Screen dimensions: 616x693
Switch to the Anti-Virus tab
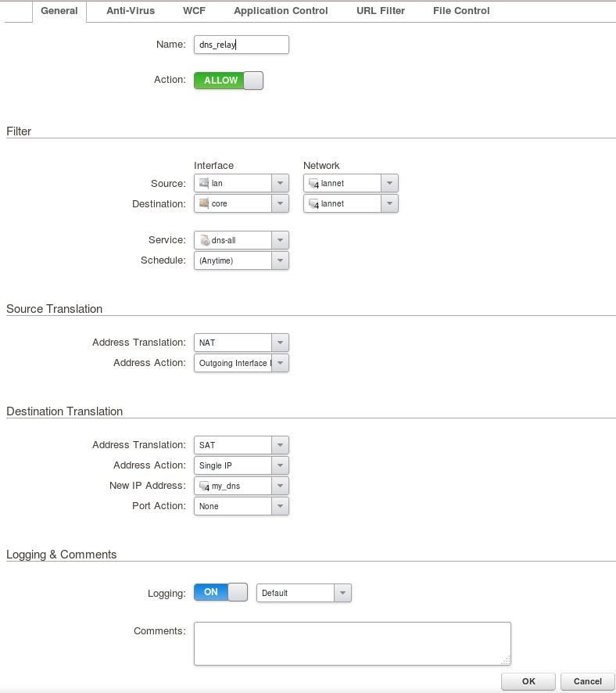[x=131, y=11]
